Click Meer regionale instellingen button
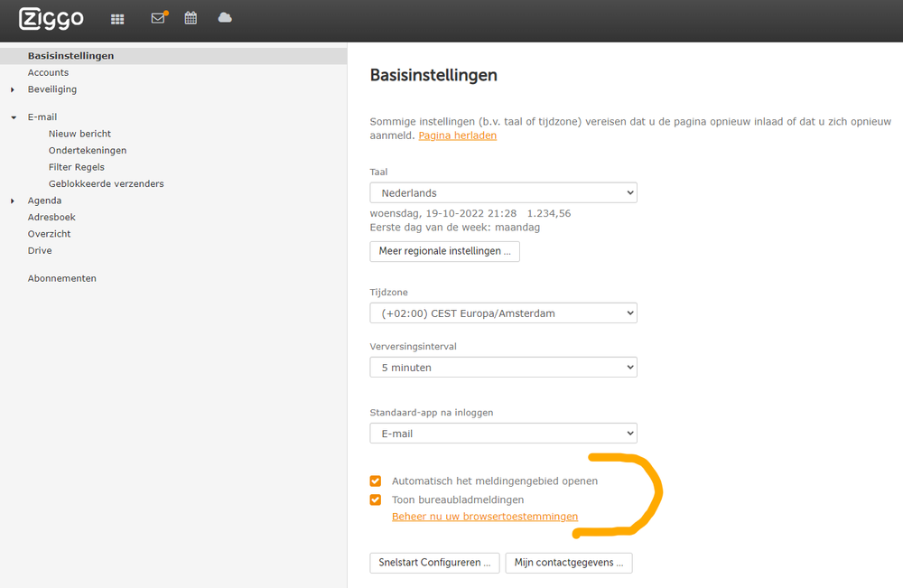 pos(444,251)
